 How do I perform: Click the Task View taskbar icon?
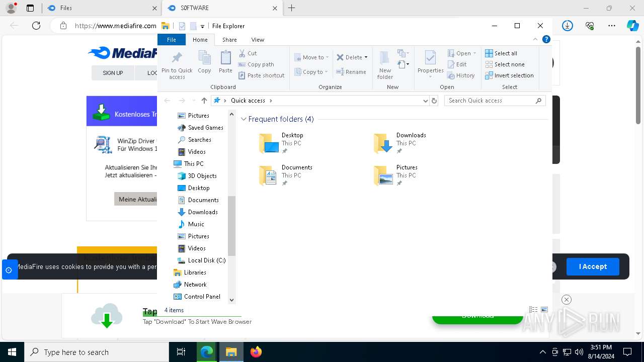coord(181,352)
